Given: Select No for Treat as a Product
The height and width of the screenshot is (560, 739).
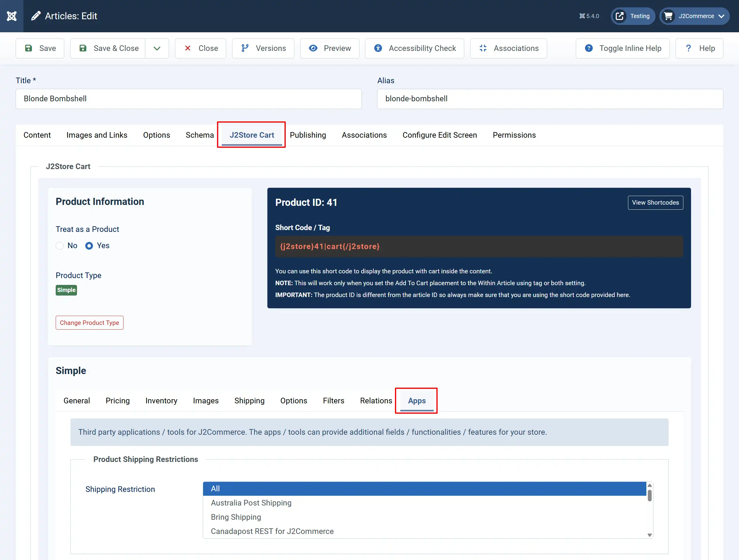Looking at the screenshot, I should click(x=60, y=246).
